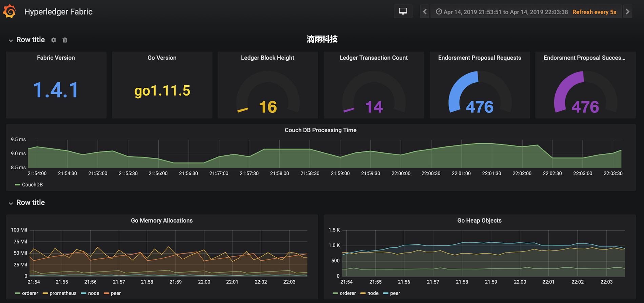The width and height of the screenshot is (644, 303).
Task: Toggle CouchDB series in legend
Action: pyautogui.click(x=32, y=185)
